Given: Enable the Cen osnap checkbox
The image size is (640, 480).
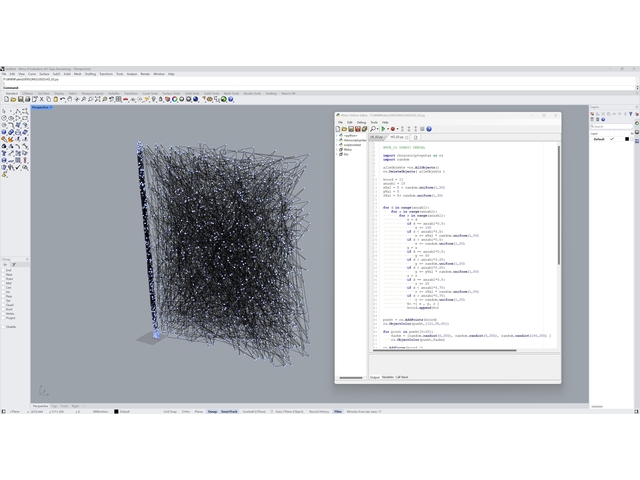Looking at the screenshot, I should [4, 288].
